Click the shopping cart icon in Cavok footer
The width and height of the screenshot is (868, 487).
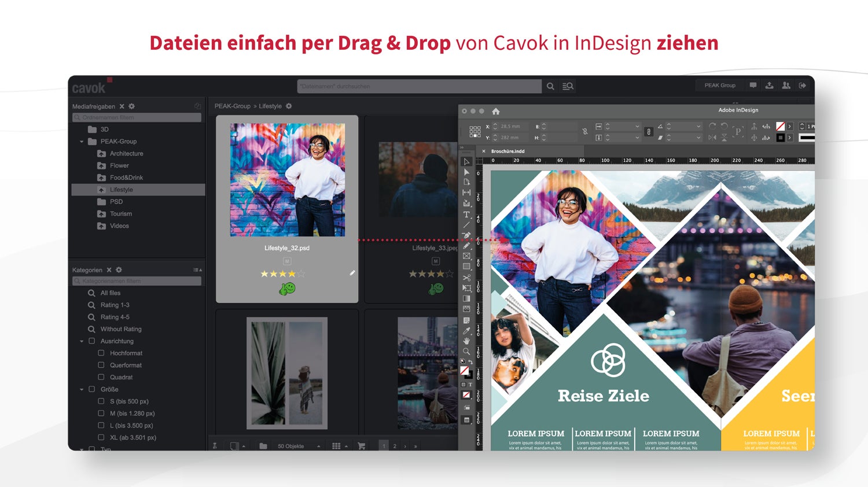[x=362, y=446]
